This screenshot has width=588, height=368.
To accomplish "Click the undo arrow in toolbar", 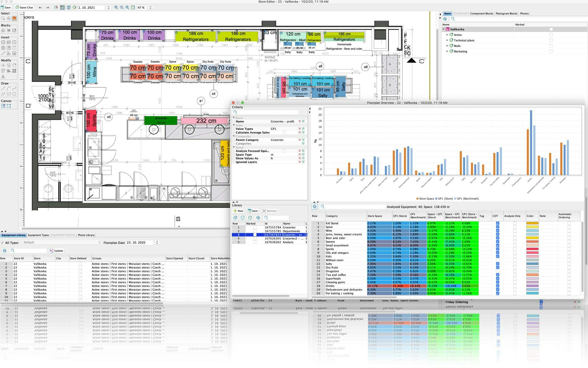I will [40, 8].
